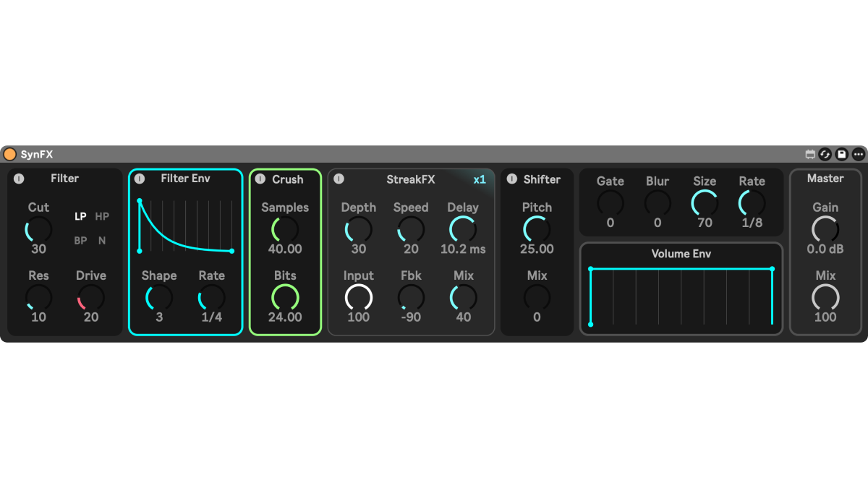
Task: Adjust the Master Gain knob
Action: click(x=825, y=230)
